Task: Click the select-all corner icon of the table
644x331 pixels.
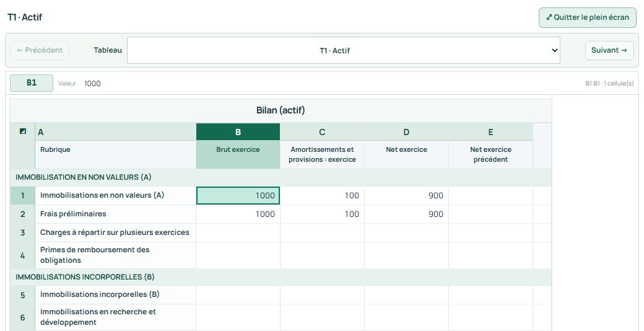Action: coord(22,131)
